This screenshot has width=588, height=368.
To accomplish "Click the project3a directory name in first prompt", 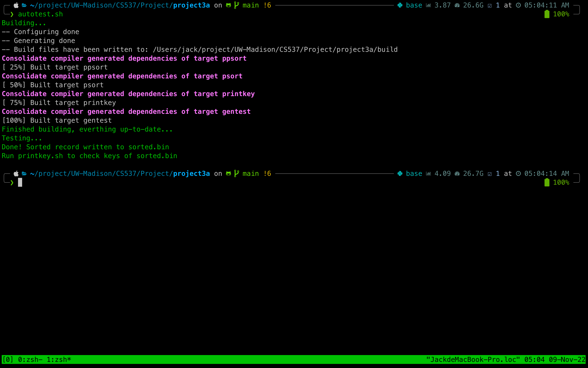I will pyautogui.click(x=191, y=5).
